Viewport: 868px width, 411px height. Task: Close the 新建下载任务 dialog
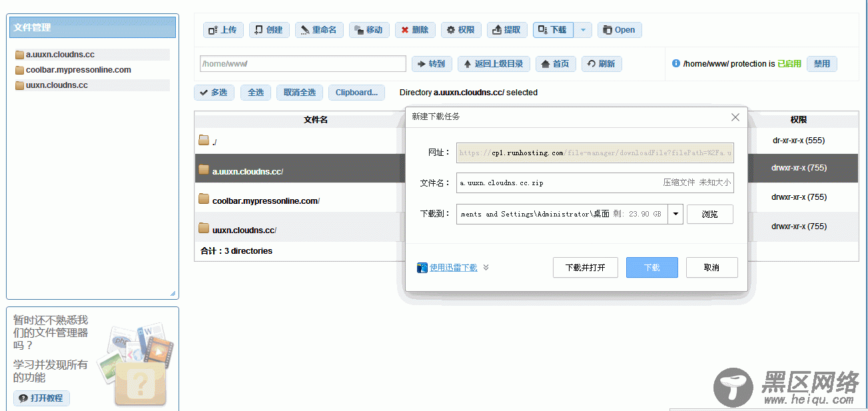click(735, 117)
